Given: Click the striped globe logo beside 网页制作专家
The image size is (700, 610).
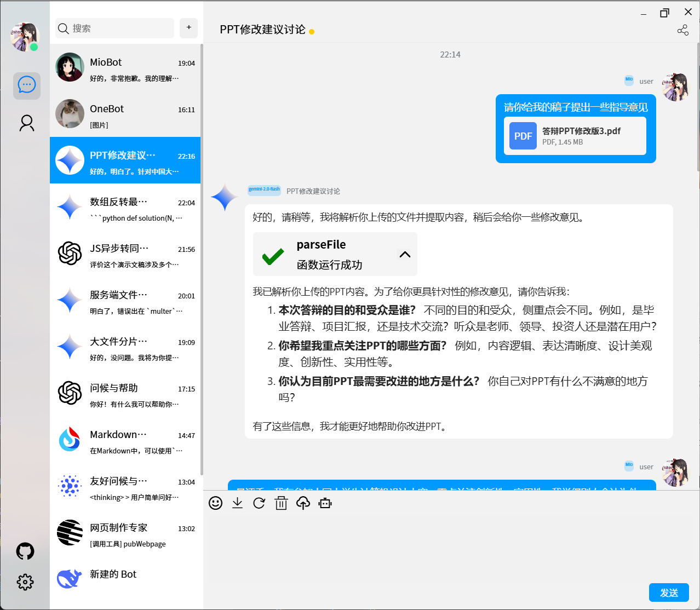Looking at the screenshot, I should 70,533.
